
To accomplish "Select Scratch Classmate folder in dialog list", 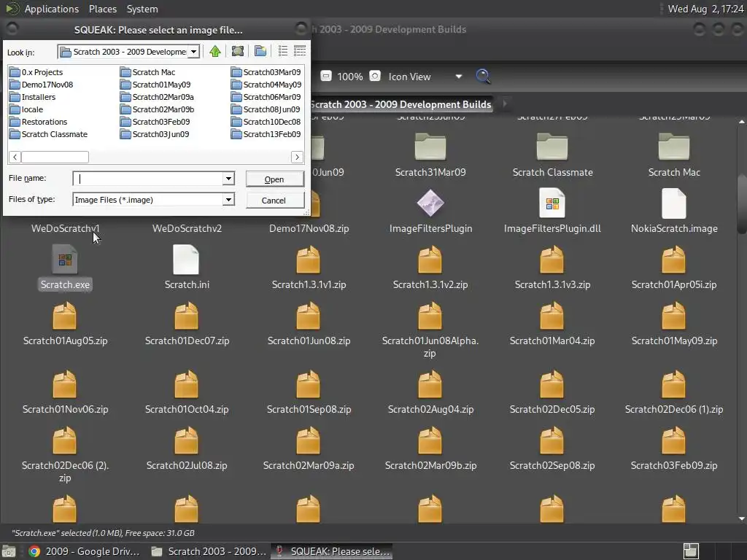I will (49, 134).
